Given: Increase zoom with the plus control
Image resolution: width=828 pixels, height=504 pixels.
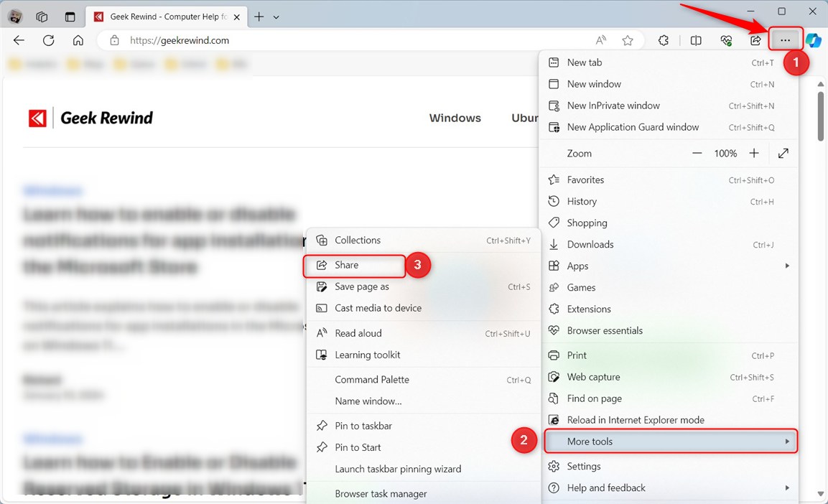Looking at the screenshot, I should tap(754, 153).
